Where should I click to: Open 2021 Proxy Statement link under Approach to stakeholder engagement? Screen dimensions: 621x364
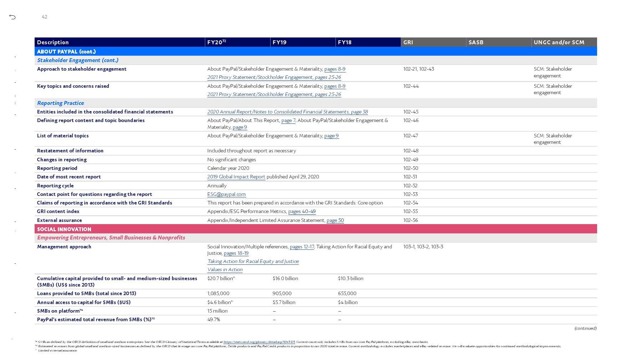coord(274,77)
